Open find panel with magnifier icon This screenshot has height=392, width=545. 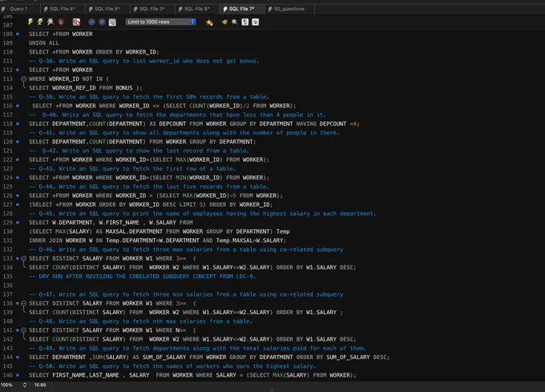point(235,22)
